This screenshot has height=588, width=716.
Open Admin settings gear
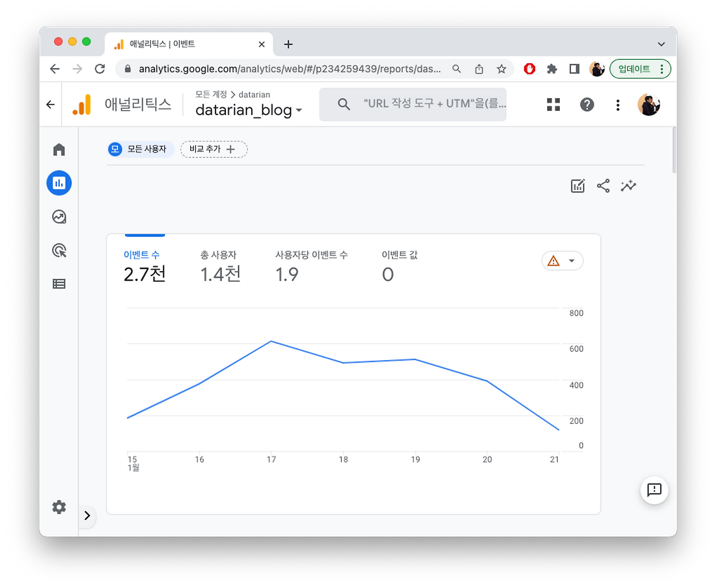pos(59,507)
